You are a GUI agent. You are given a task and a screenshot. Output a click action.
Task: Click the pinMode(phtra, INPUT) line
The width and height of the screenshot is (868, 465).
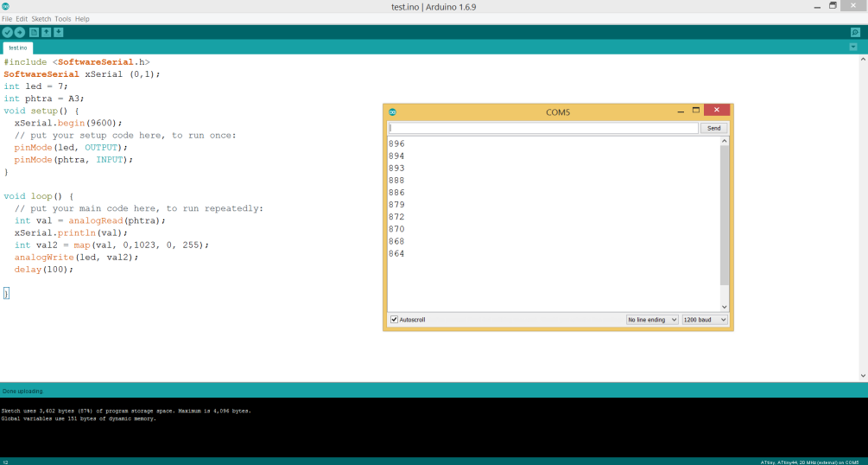(x=73, y=160)
